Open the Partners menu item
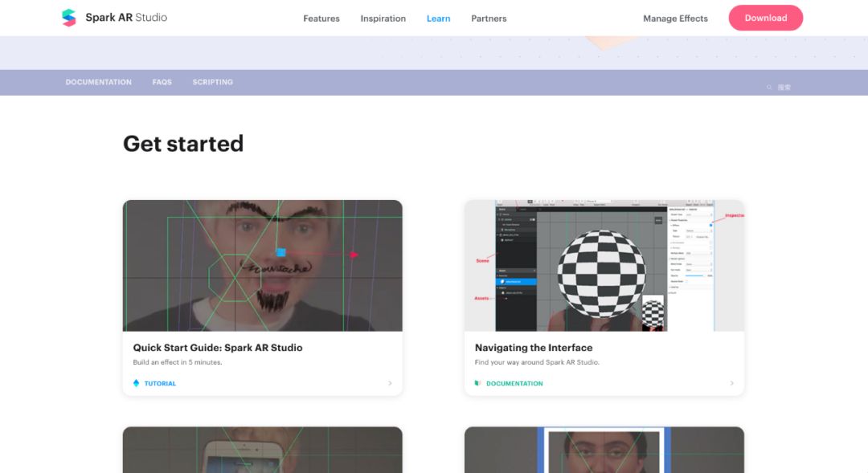Viewport: 868px width, 473px height. pyautogui.click(x=489, y=18)
